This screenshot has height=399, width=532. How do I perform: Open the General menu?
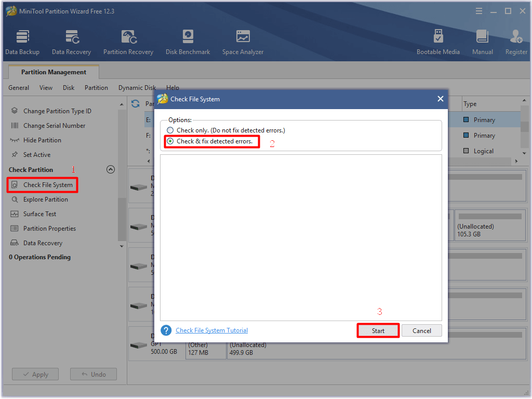point(19,87)
